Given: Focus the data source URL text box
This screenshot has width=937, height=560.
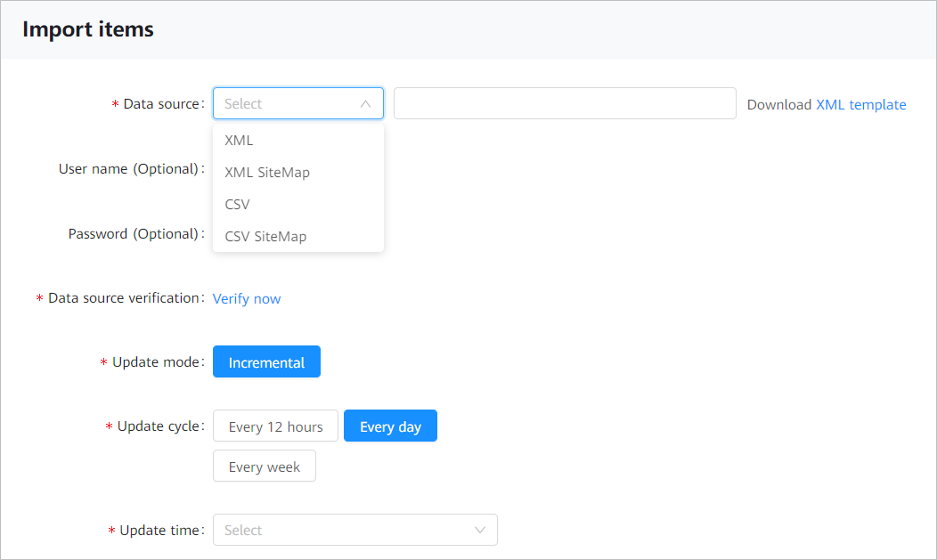Looking at the screenshot, I should pyautogui.click(x=565, y=104).
